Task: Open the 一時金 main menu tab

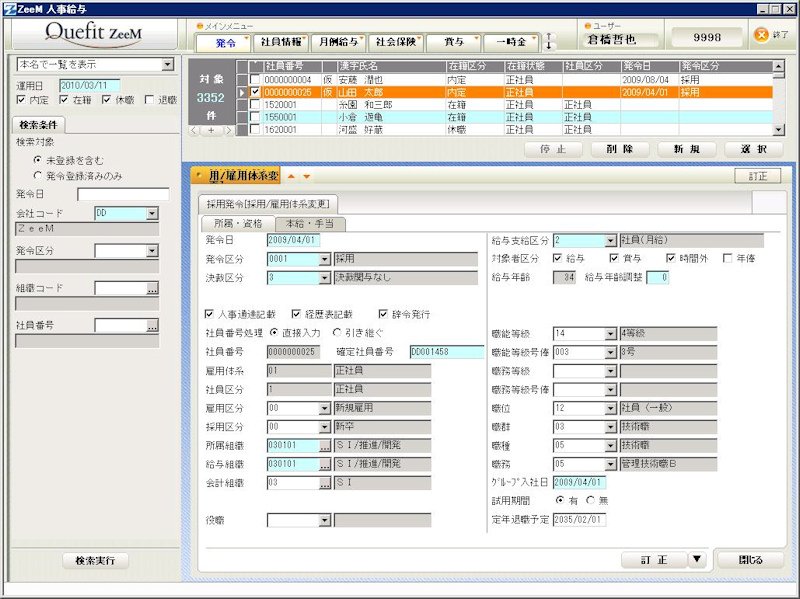Action: 511,42
